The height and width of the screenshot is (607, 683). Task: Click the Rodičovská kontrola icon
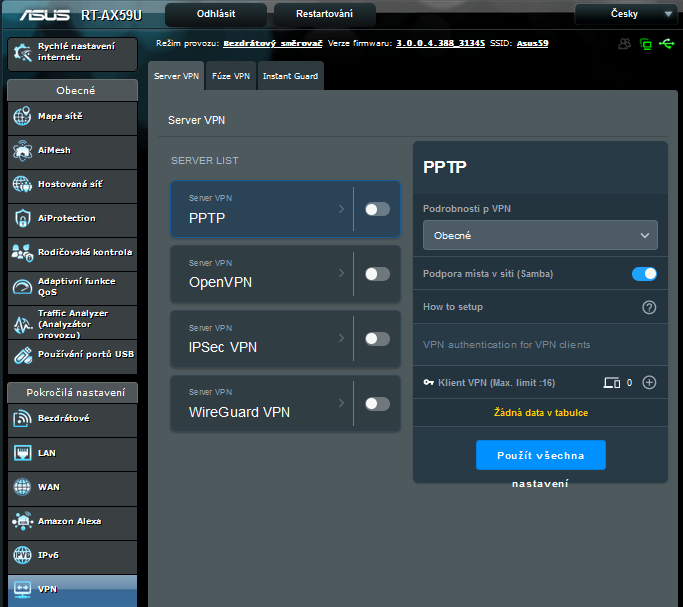click(x=22, y=253)
